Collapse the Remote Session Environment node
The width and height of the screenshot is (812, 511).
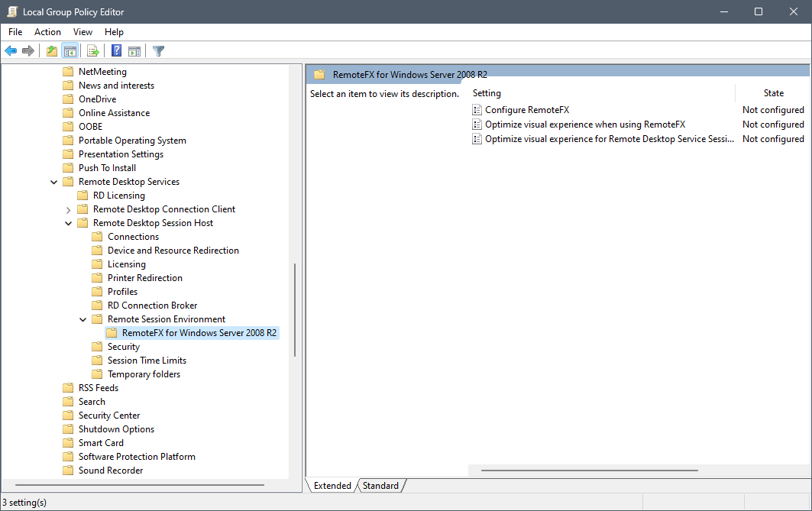(82, 319)
